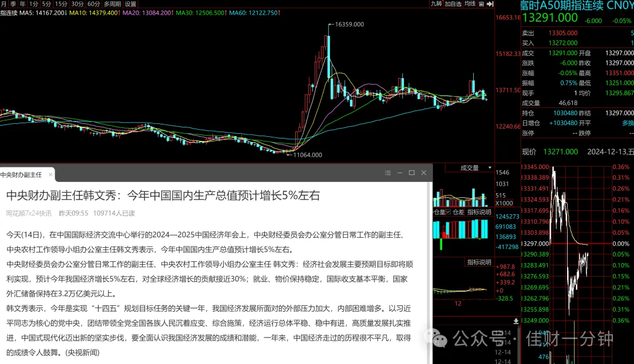Screen dimensions: 634x364
Task: Click the download arrow icon above trade list
Action: pyautogui.click(x=516, y=321)
